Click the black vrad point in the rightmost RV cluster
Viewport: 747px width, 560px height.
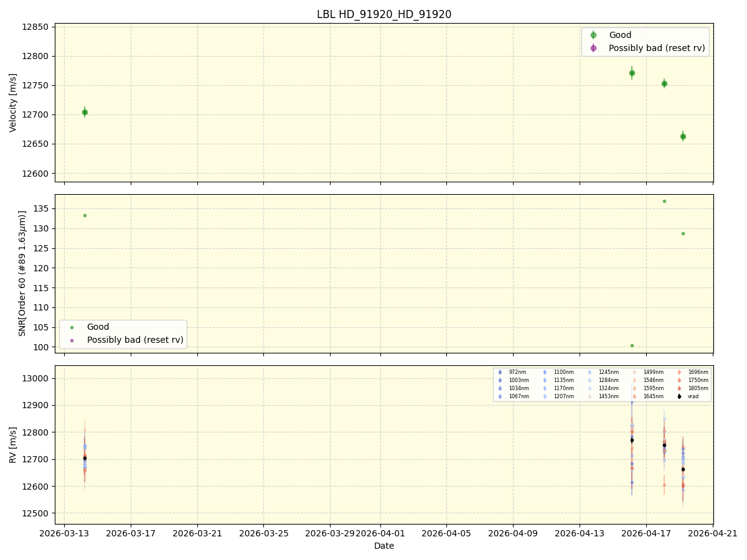pos(683,469)
